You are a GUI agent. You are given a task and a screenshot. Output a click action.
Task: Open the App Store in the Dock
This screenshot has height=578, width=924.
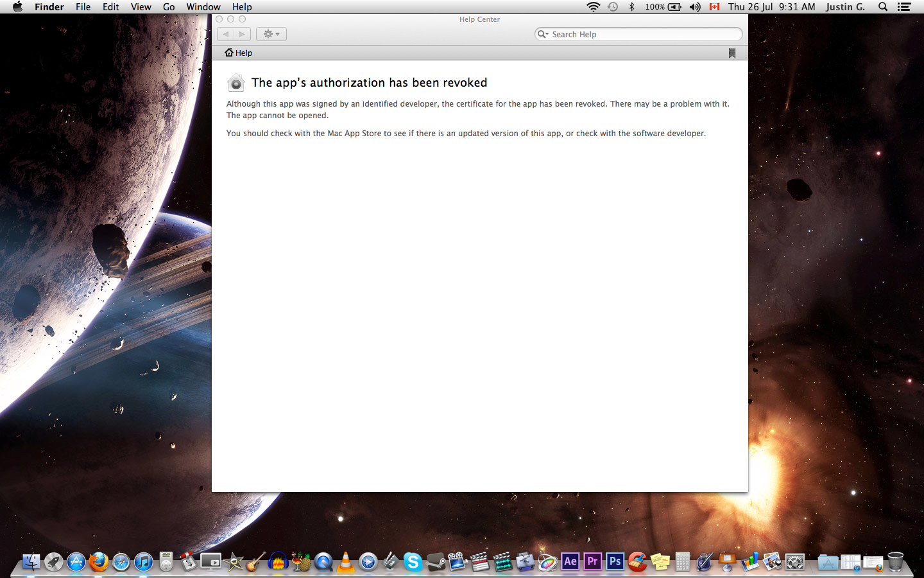point(76,561)
